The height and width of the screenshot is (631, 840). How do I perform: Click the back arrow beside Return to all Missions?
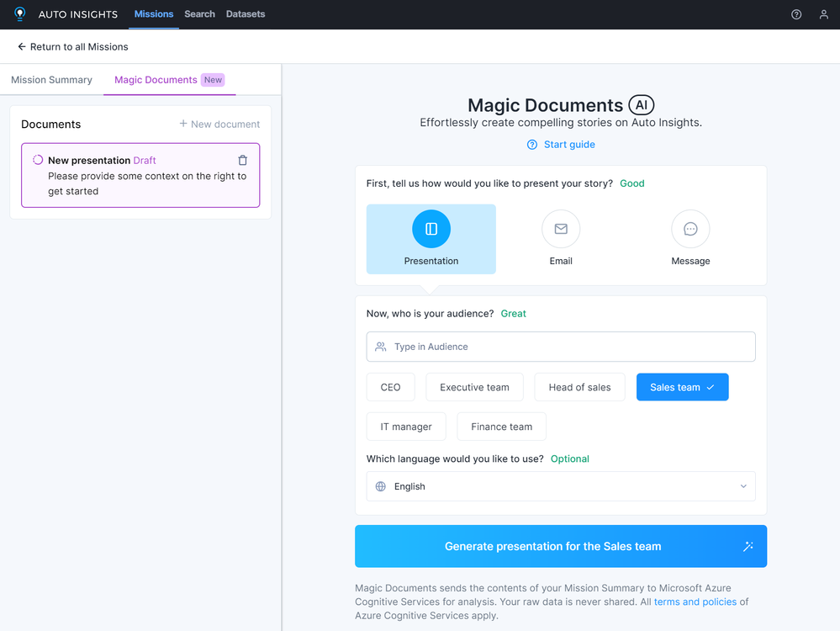(x=21, y=46)
